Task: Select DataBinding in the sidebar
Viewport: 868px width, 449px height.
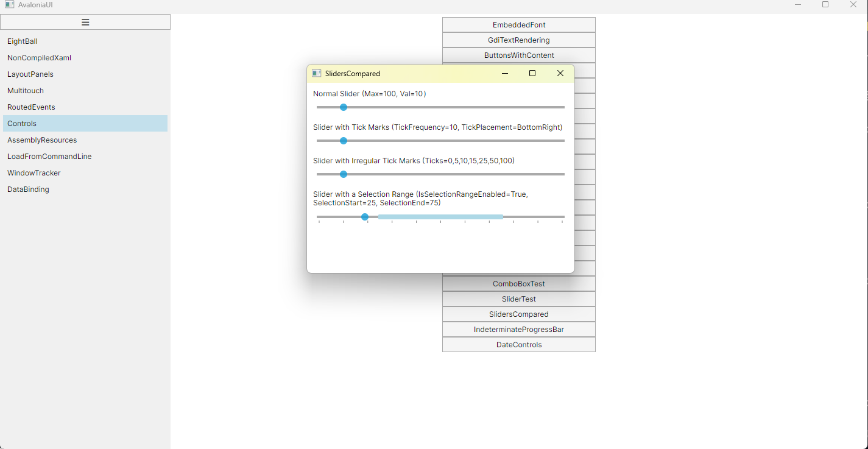Action: click(84, 189)
